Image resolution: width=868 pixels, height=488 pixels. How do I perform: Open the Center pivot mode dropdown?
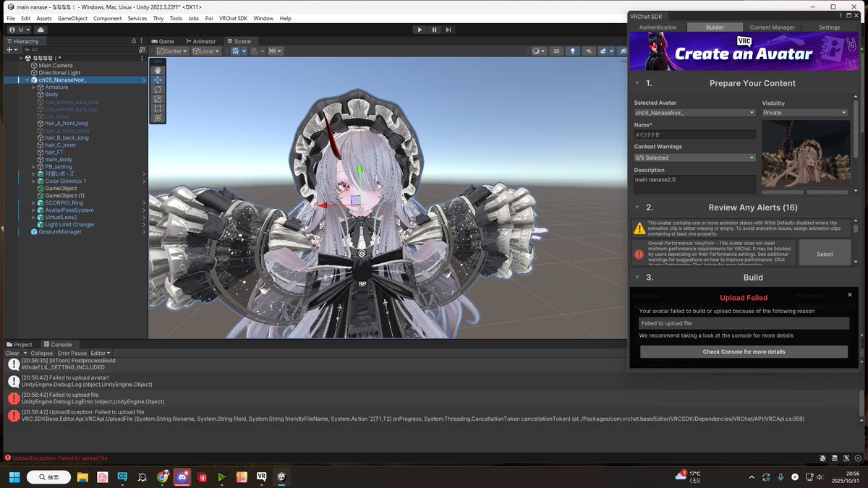pyautogui.click(x=173, y=51)
